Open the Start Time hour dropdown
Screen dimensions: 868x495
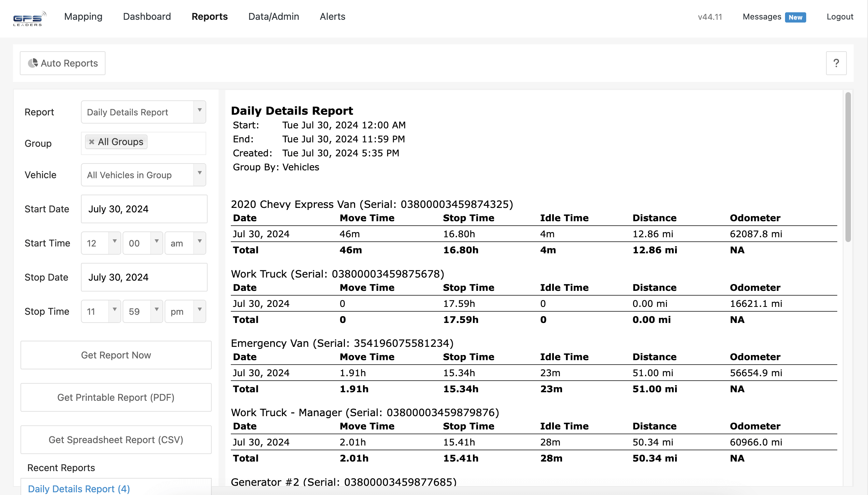click(x=101, y=243)
